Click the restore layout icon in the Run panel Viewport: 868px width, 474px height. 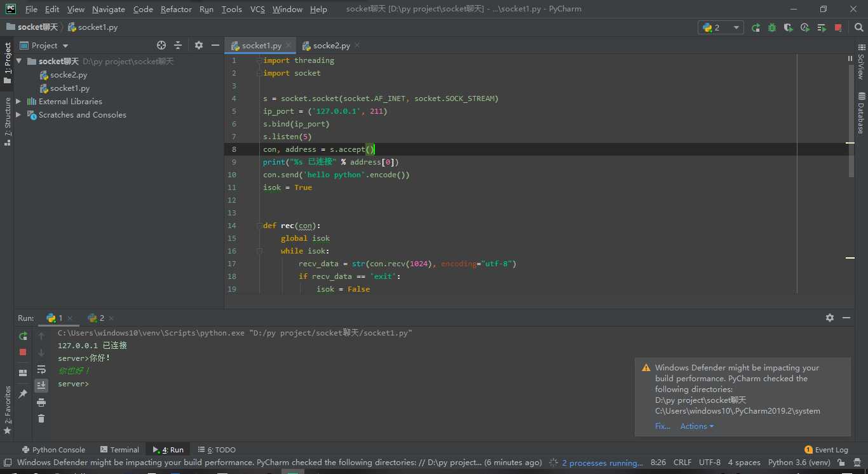[x=23, y=373]
